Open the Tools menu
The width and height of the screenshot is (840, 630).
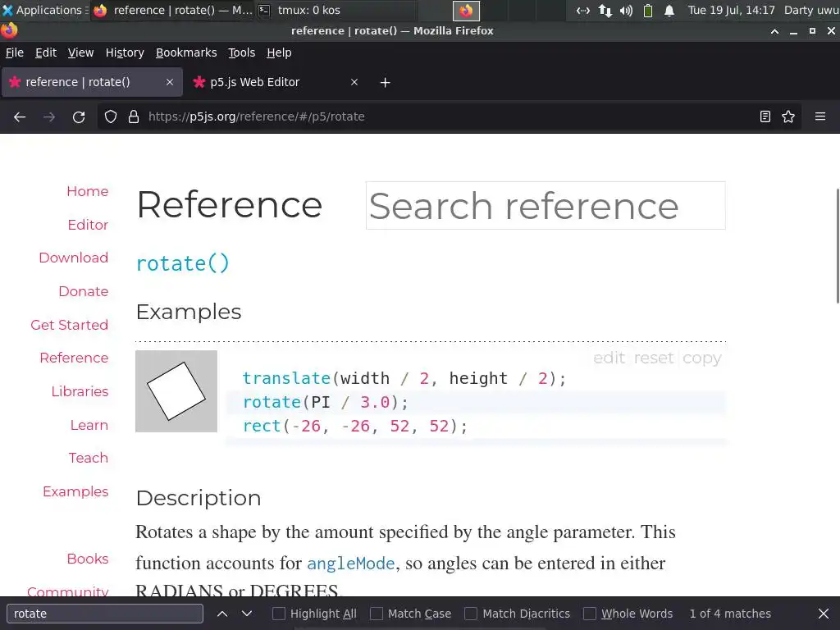pos(241,52)
